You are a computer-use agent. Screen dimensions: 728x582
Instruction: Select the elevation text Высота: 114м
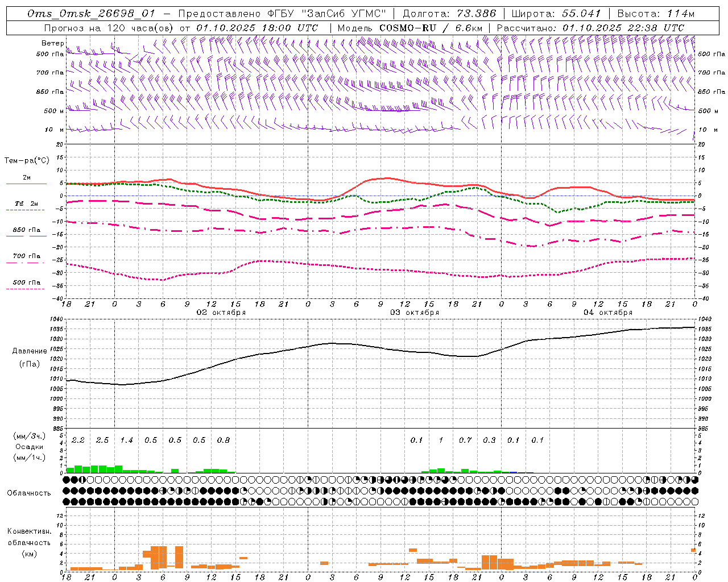click(x=656, y=14)
